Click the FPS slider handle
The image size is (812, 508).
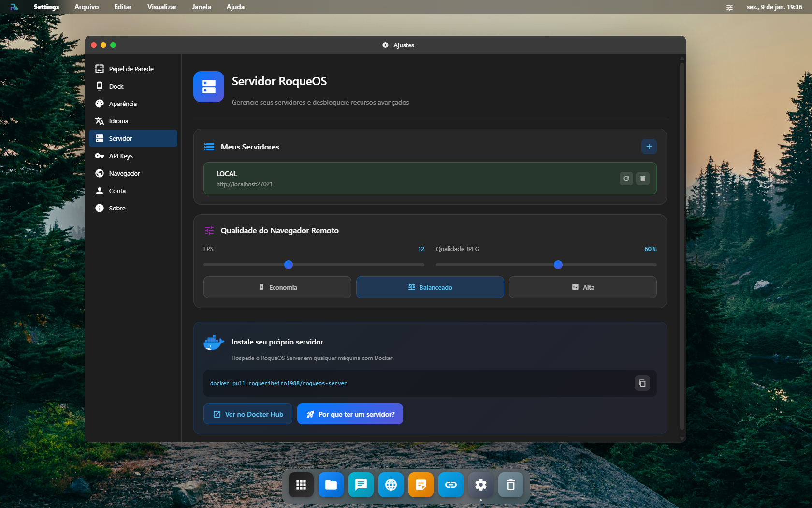tap(289, 265)
